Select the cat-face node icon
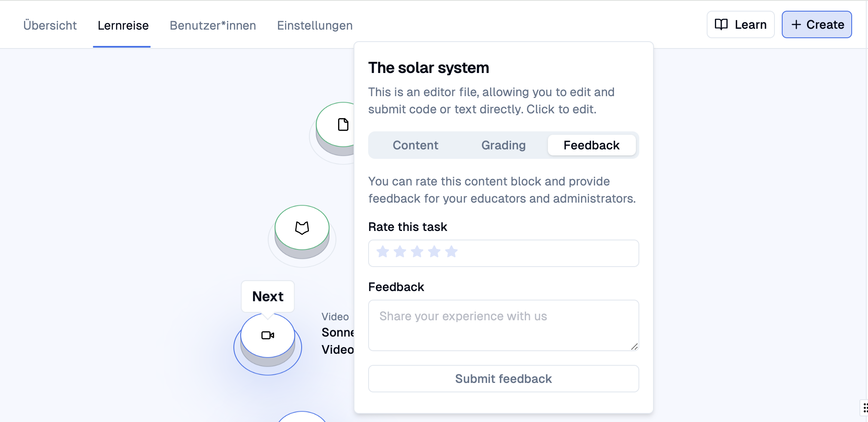The image size is (868, 422). [302, 228]
